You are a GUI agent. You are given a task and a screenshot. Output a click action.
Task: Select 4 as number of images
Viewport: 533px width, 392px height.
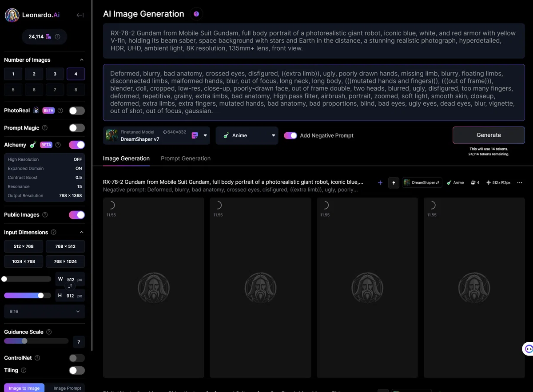coord(76,74)
